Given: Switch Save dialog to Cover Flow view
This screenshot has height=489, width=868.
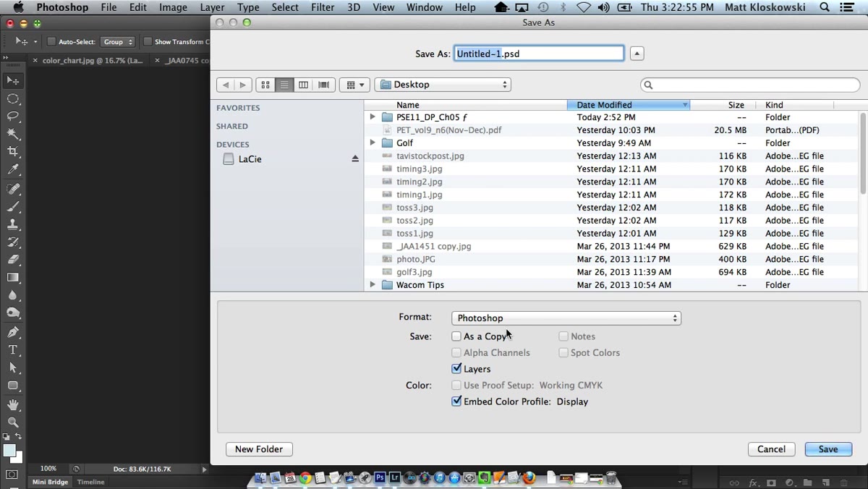Looking at the screenshot, I should pyautogui.click(x=323, y=85).
